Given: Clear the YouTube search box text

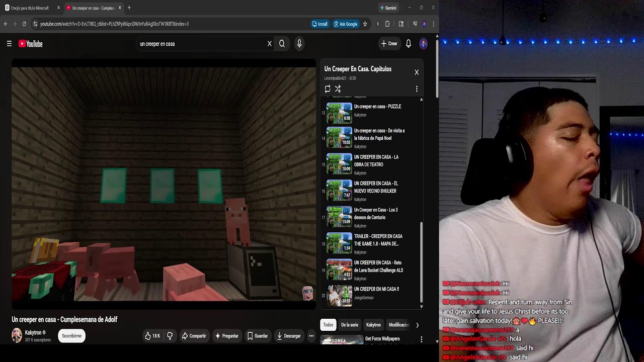Looking at the screenshot, I should [x=269, y=44].
